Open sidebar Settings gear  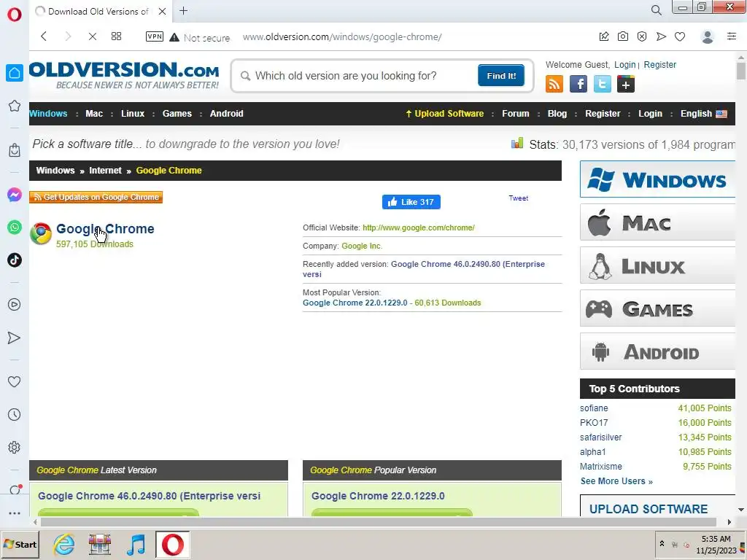coord(15,447)
